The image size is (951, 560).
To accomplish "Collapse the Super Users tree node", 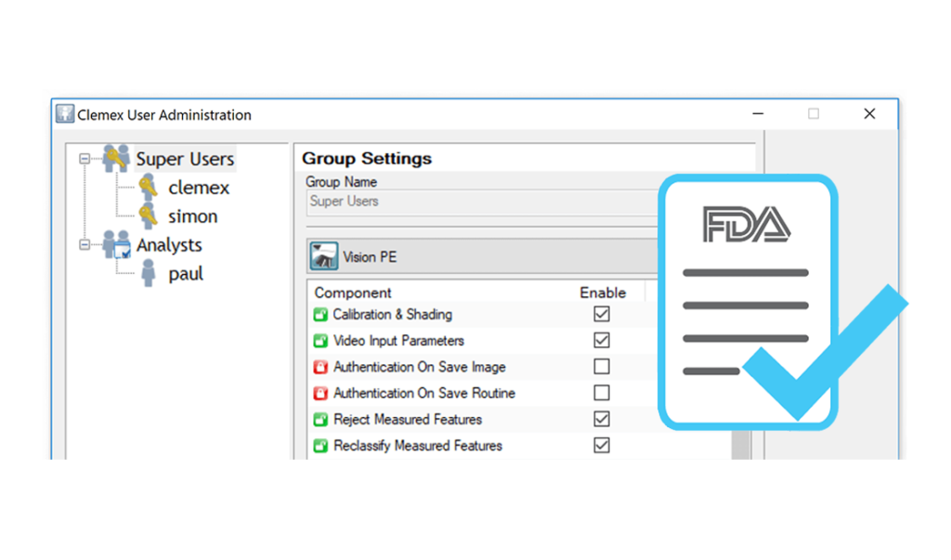I will [x=85, y=159].
